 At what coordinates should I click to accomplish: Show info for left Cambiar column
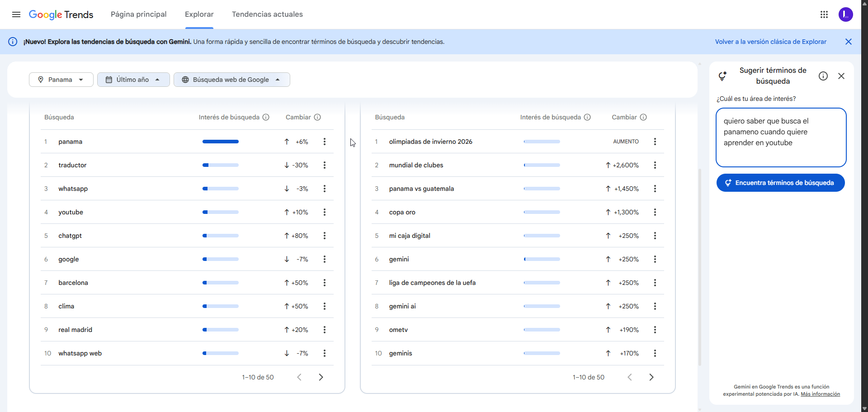pos(317,117)
